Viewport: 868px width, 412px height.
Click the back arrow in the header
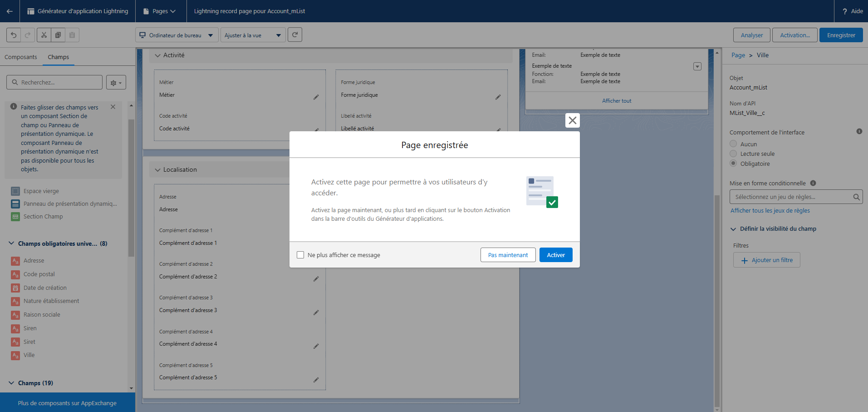point(10,11)
